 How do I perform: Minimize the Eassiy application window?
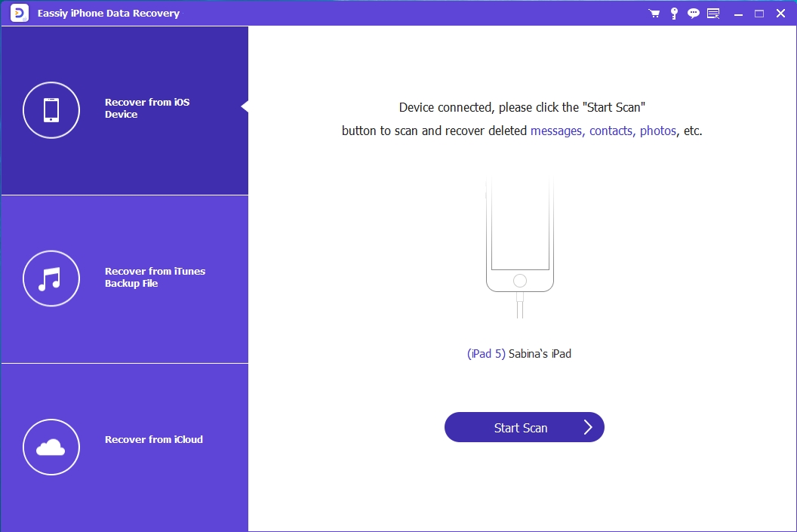pyautogui.click(x=738, y=13)
